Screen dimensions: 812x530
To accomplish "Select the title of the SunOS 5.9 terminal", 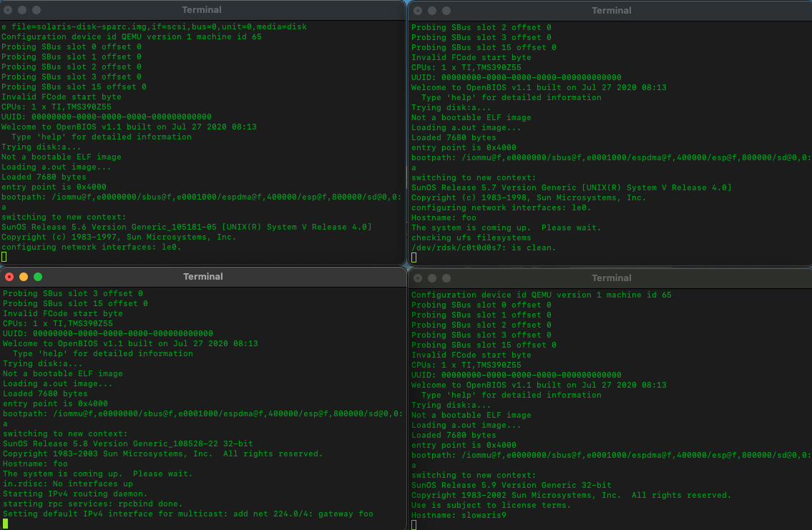I will coord(612,278).
